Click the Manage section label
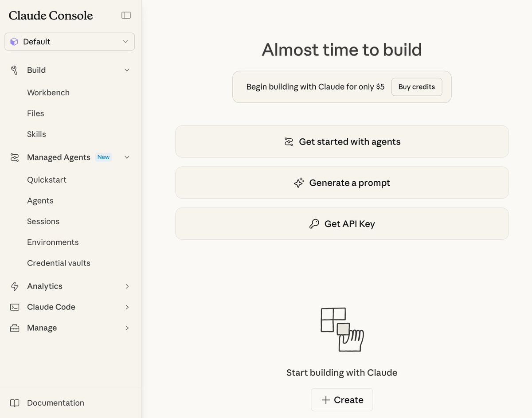 [x=42, y=328]
